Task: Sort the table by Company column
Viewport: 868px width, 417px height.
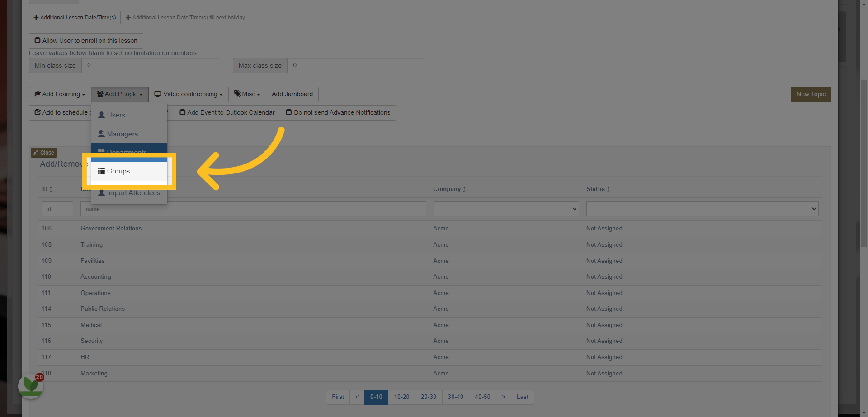Action: click(x=449, y=189)
